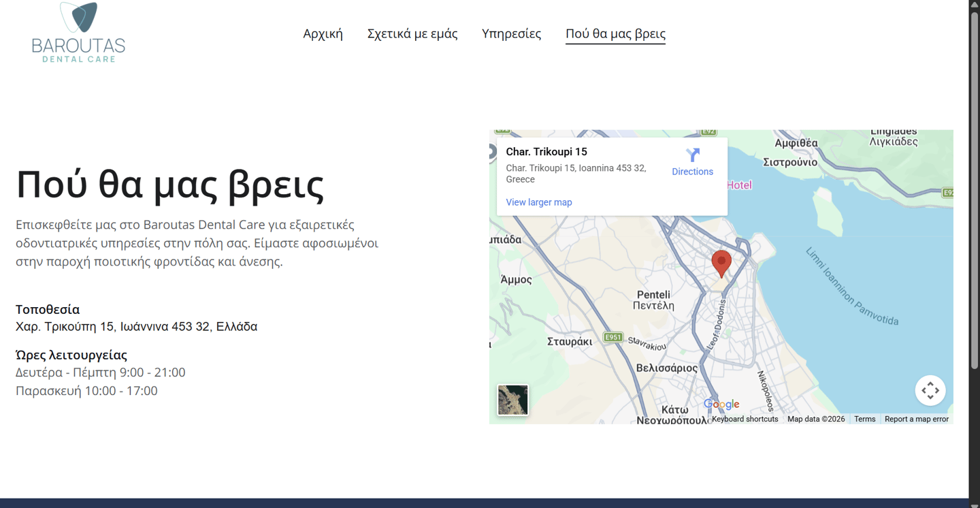Click the Αμφιθέα label on the map
980x508 pixels.
point(796,143)
